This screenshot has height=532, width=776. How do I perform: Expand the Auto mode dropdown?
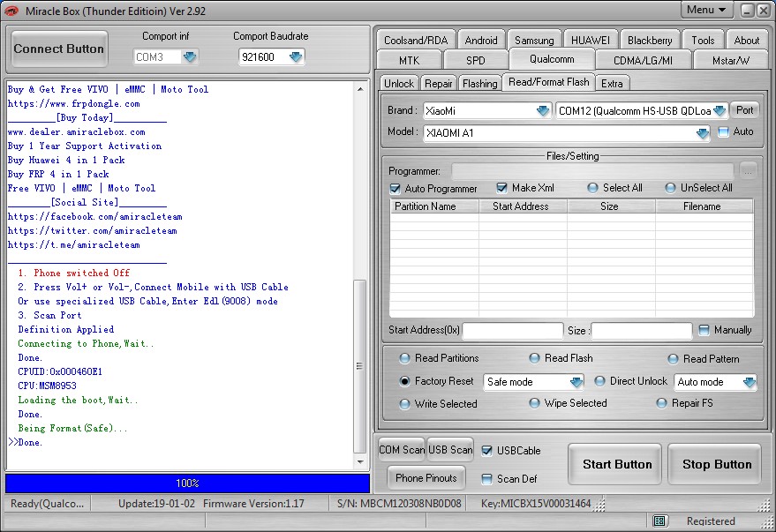pos(749,382)
